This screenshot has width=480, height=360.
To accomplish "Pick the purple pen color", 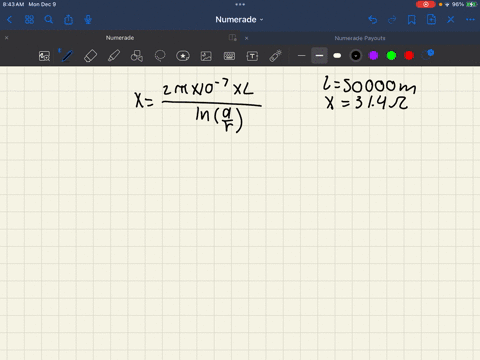I will coord(373,56).
